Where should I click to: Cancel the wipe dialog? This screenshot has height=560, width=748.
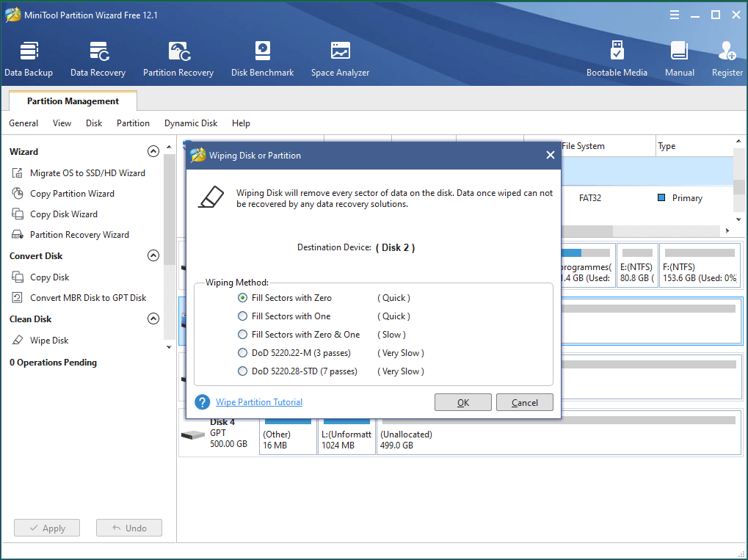525,402
